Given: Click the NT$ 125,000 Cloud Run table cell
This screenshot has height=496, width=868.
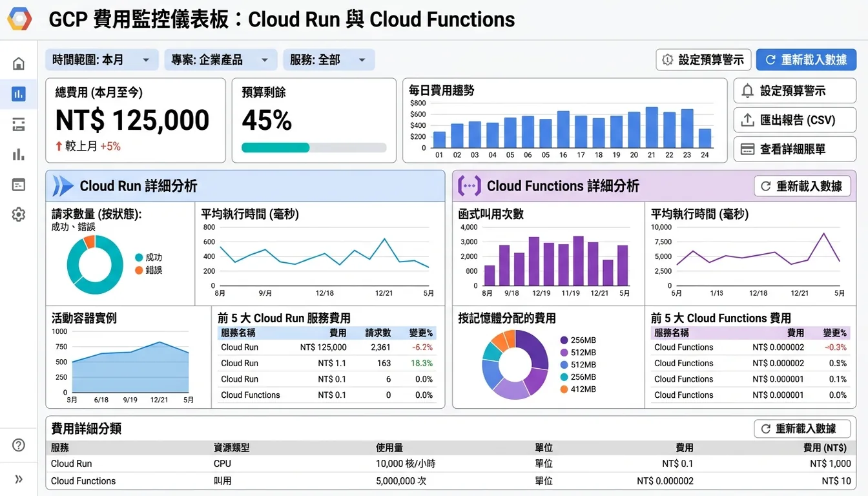Looking at the screenshot, I should [x=323, y=347].
